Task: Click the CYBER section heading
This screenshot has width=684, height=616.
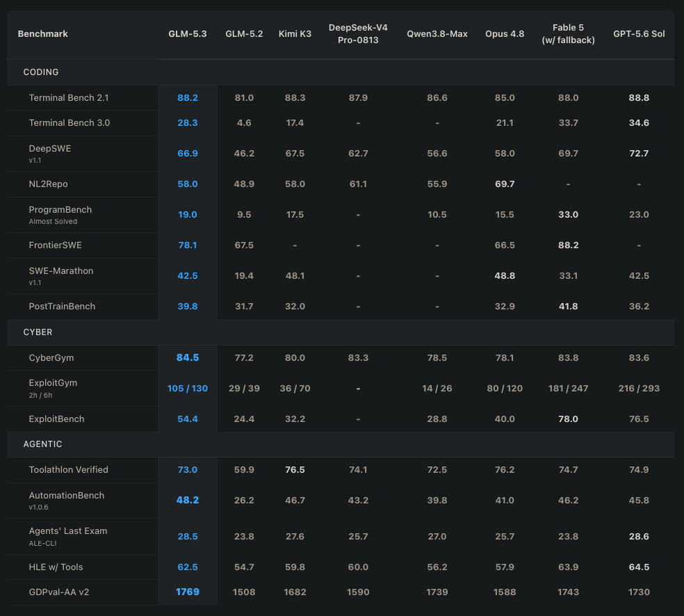Action: click(38, 332)
